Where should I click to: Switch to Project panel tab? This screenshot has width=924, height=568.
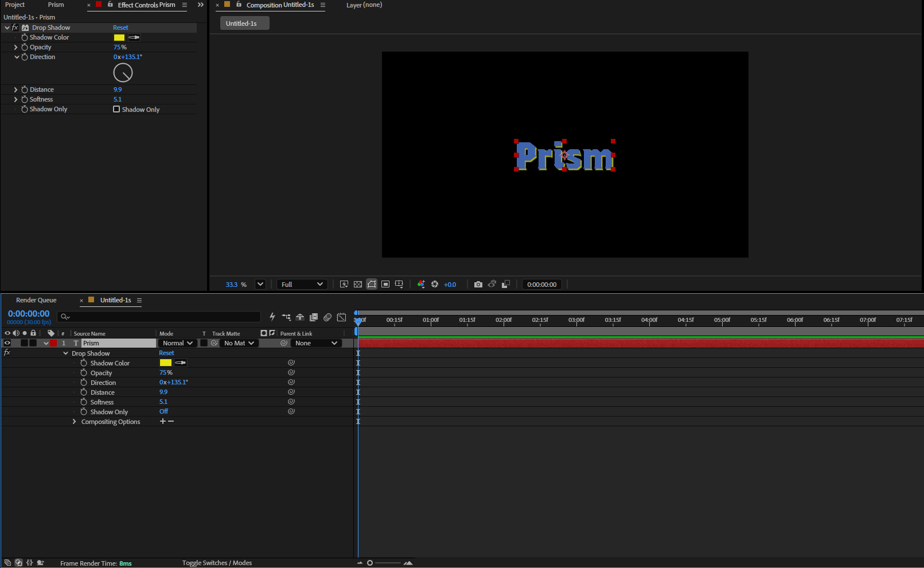point(15,5)
